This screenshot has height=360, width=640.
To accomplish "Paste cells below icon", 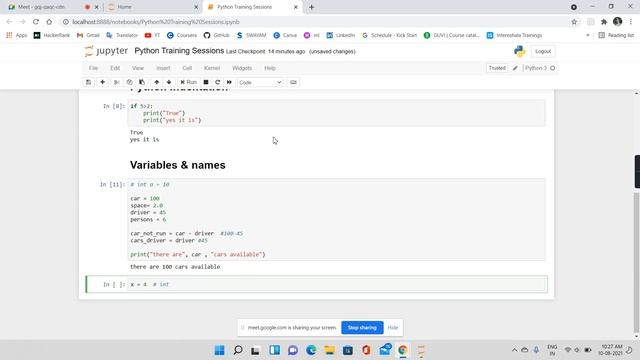I will pyautogui.click(x=142, y=82).
